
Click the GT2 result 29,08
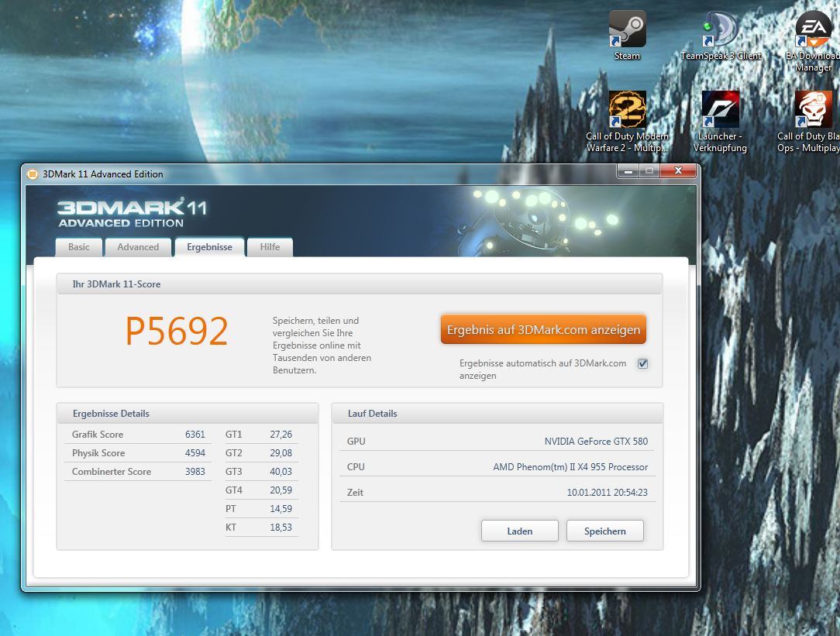[x=281, y=453]
